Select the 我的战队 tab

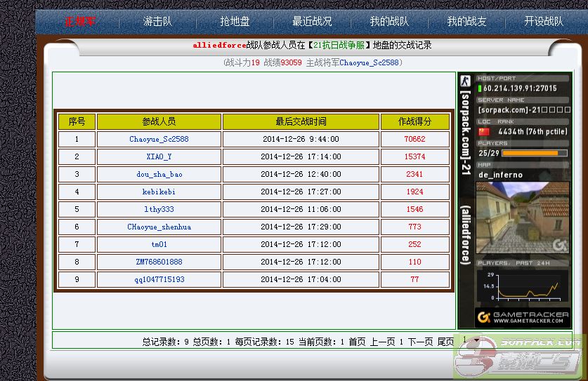pyautogui.click(x=389, y=22)
